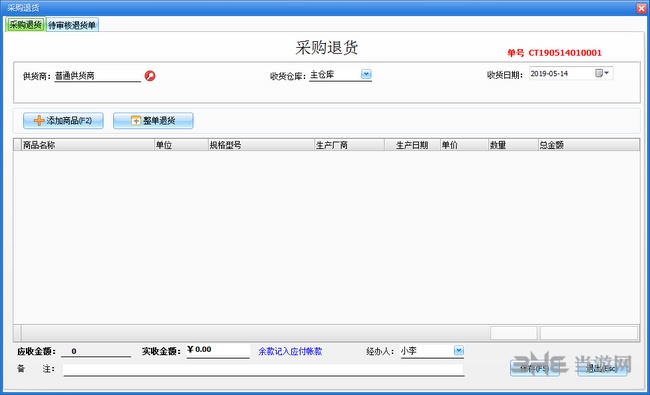The height and width of the screenshot is (395, 650).
Task: Click the order number CT190514010001
Action: (565, 53)
